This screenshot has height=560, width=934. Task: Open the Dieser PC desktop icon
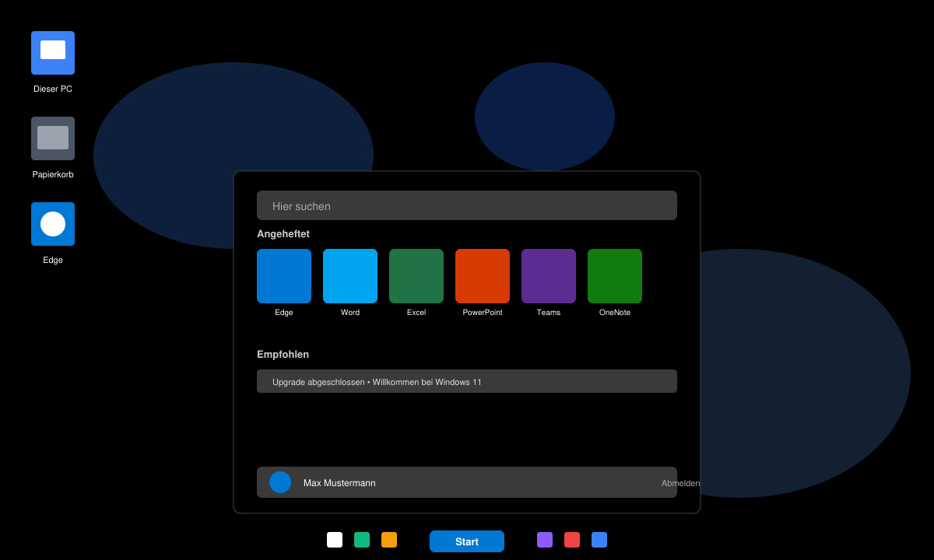pos(53,53)
